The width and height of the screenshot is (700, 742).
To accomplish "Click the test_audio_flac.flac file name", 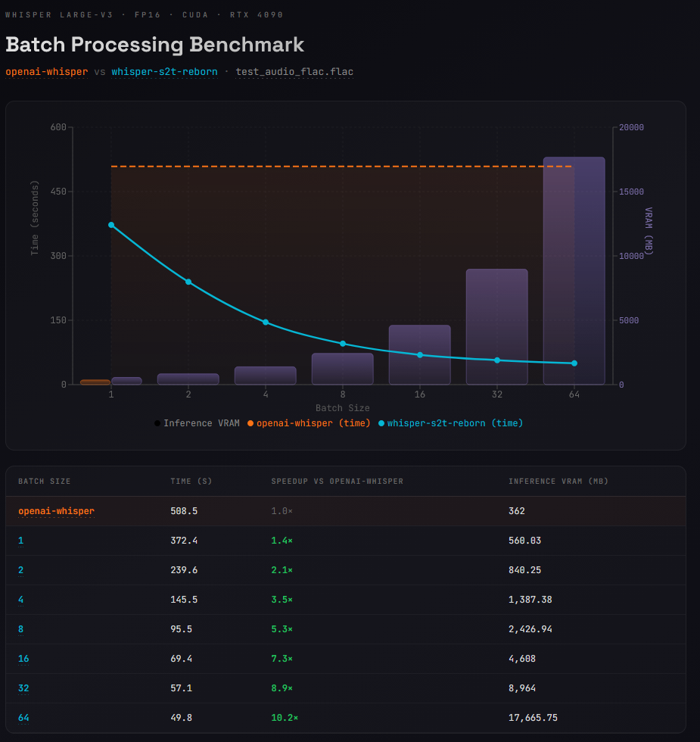I will (294, 72).
